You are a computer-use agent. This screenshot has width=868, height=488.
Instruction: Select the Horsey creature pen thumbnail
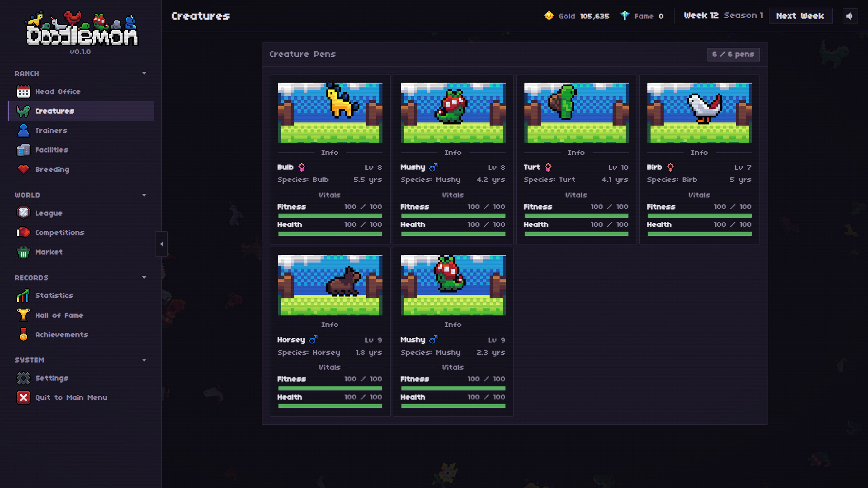coord(330,285)
